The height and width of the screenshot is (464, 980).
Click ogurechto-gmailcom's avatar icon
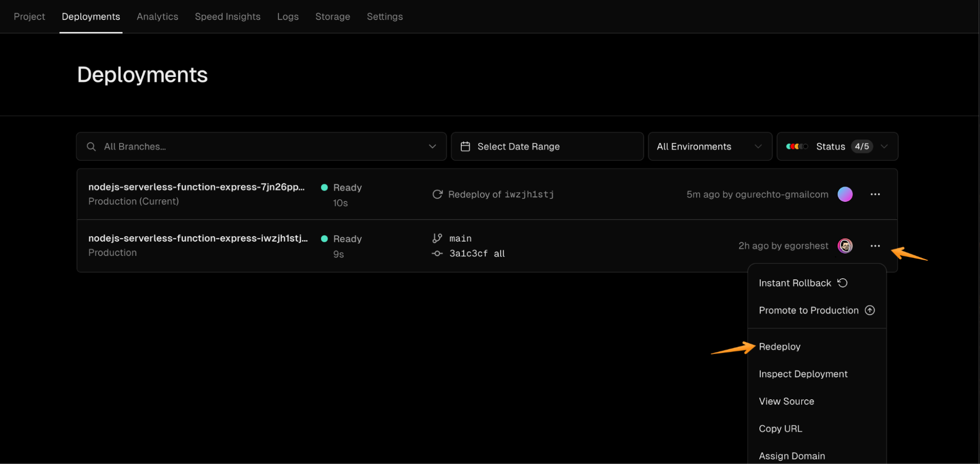point(845,194)
